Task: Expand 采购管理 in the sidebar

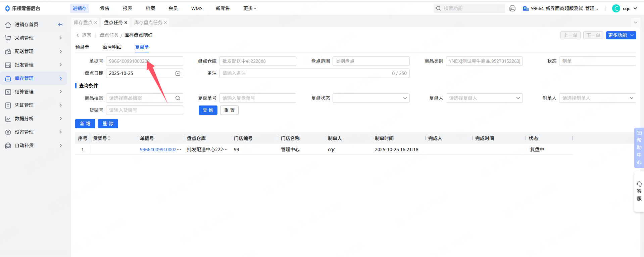Action: click(x=34, y=38)
